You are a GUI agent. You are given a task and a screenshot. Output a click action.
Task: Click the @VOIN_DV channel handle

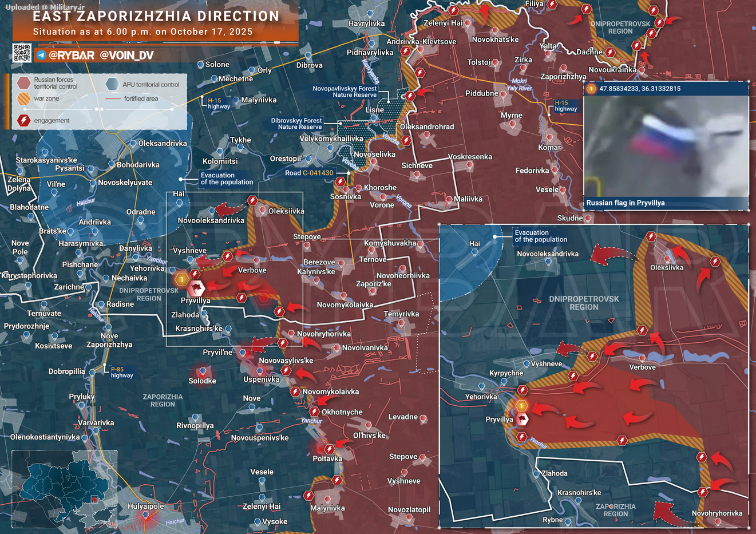click(126, 56)
